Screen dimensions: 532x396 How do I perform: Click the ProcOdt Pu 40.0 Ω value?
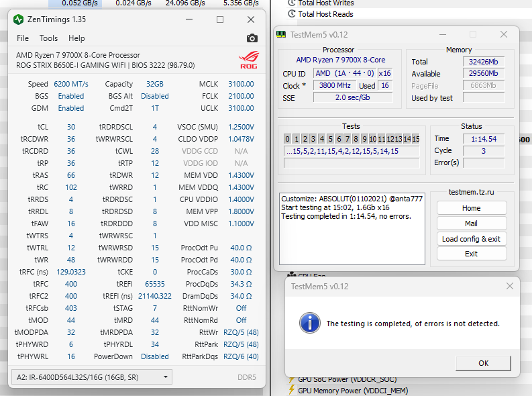pos(241,248)
